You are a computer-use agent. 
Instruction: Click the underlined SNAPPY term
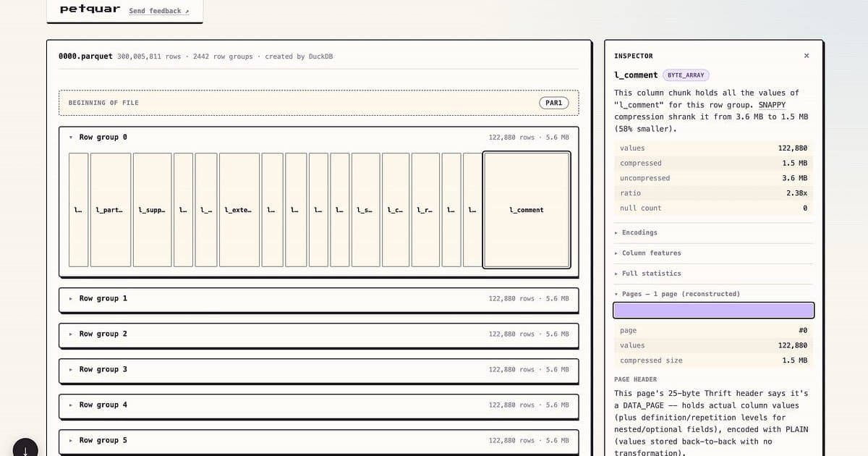(773, 105)
